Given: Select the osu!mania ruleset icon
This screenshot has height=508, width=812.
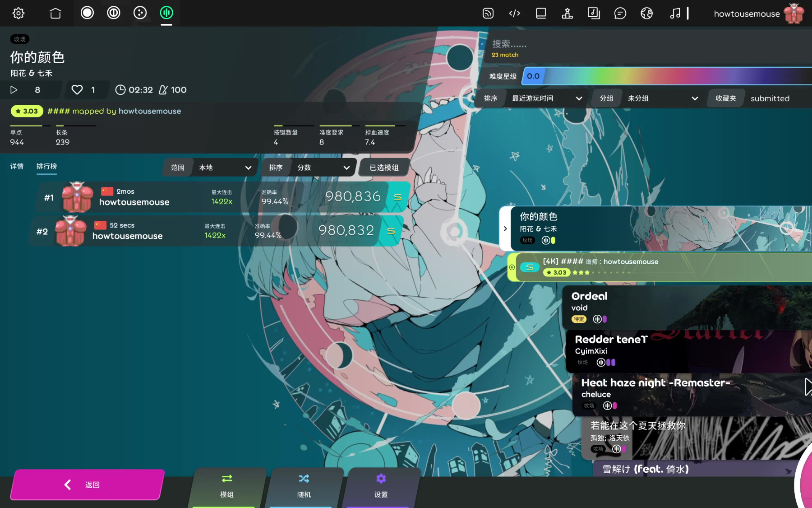Looking at the screenshot, I should pyautogui.click(x=166, y=13).
